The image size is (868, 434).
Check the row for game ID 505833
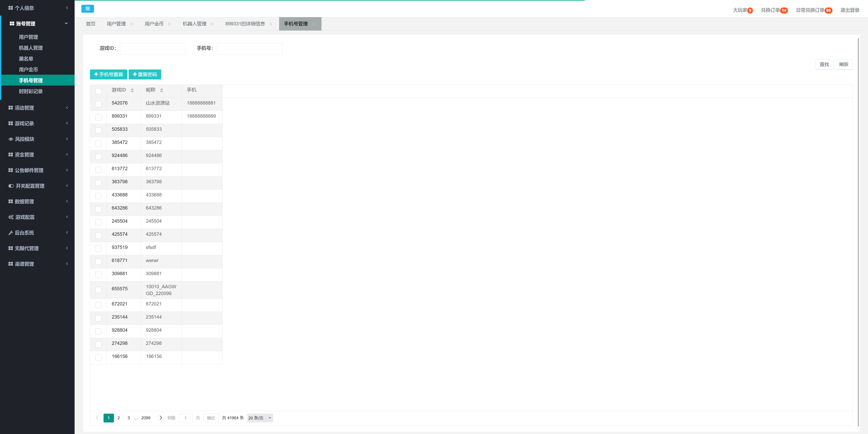click(x=98, y=130)
